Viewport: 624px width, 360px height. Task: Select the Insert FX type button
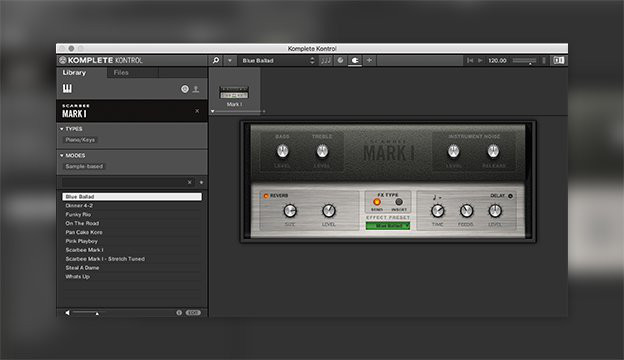click(398, 202)
